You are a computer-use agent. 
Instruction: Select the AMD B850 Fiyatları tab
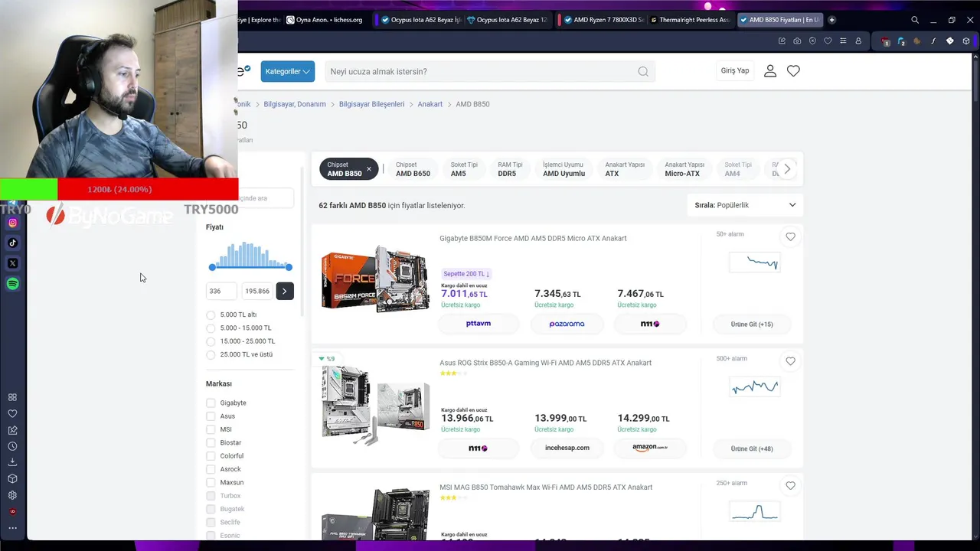coord(779,20)
